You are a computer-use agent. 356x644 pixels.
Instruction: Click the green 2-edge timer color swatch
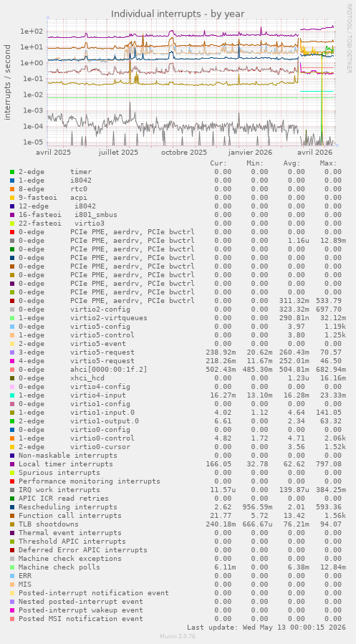point(12,172)
